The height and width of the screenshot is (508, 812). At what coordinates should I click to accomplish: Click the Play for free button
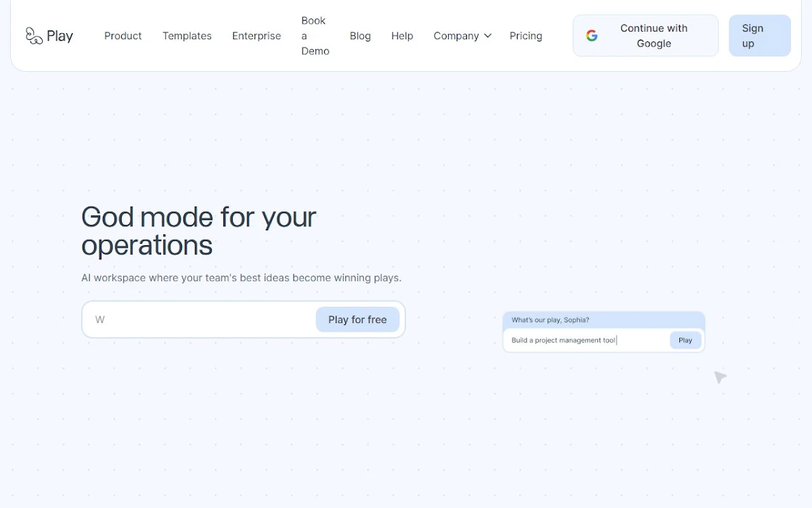[357, 320]
